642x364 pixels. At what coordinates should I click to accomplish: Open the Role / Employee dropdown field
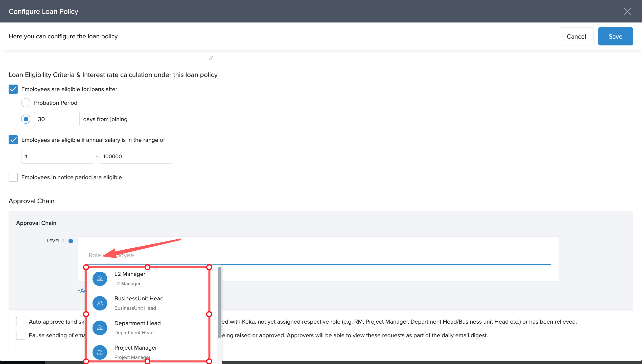[318, 255]
